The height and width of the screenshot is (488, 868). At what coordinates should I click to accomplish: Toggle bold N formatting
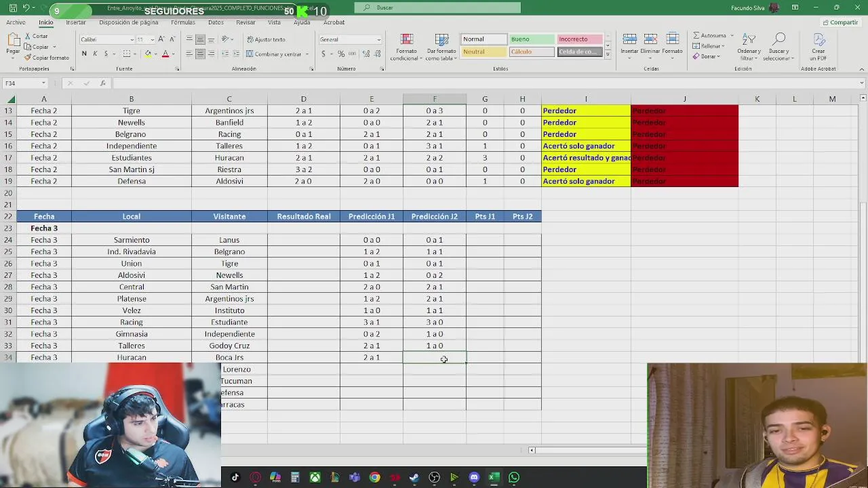84,54
